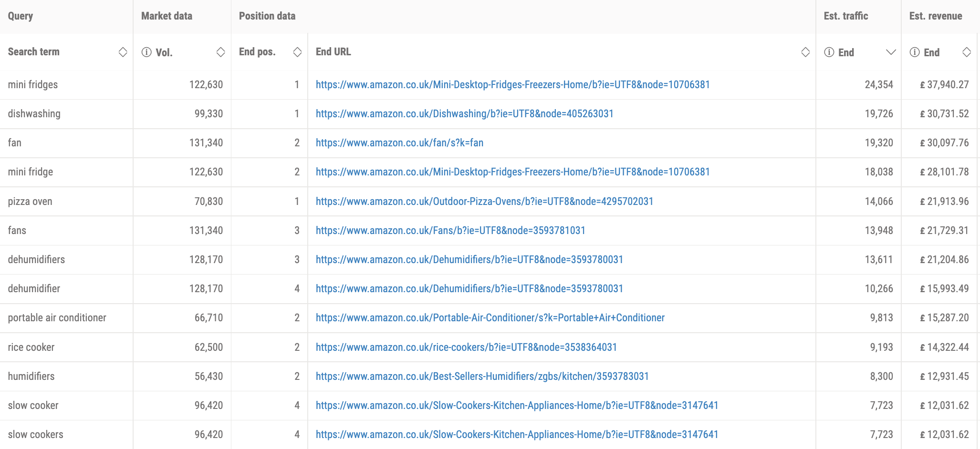Open Mini-Desktop-Fridges URL for mini fridge row
The image size is (980, 449).
tap(513, 172)
